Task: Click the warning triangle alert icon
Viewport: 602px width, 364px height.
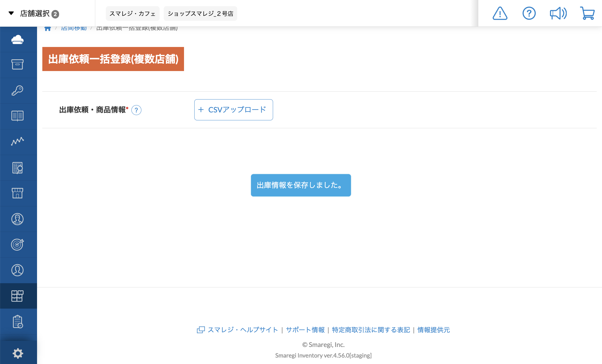Action: pyautogui.click(x=500, y=13)
